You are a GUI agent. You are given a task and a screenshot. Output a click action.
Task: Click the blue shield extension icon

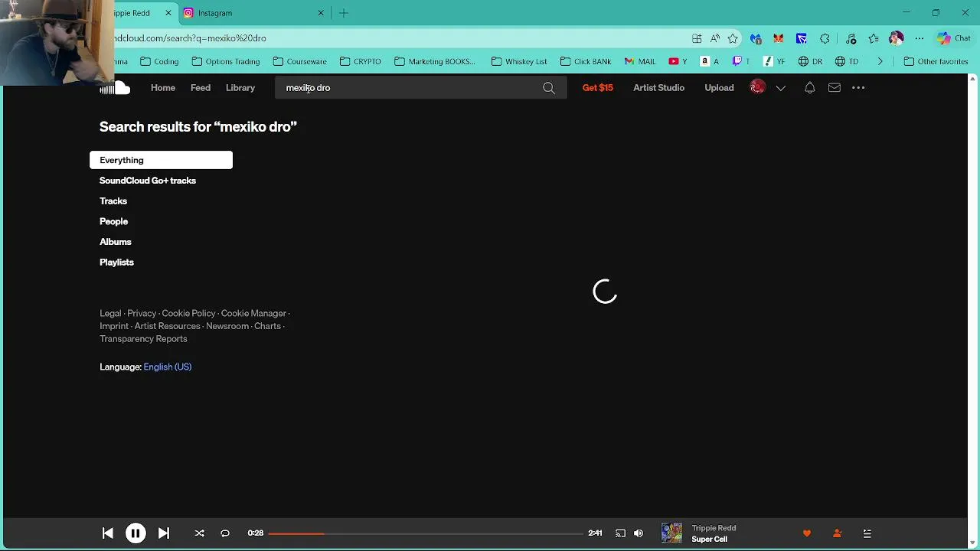pos(756,38)
